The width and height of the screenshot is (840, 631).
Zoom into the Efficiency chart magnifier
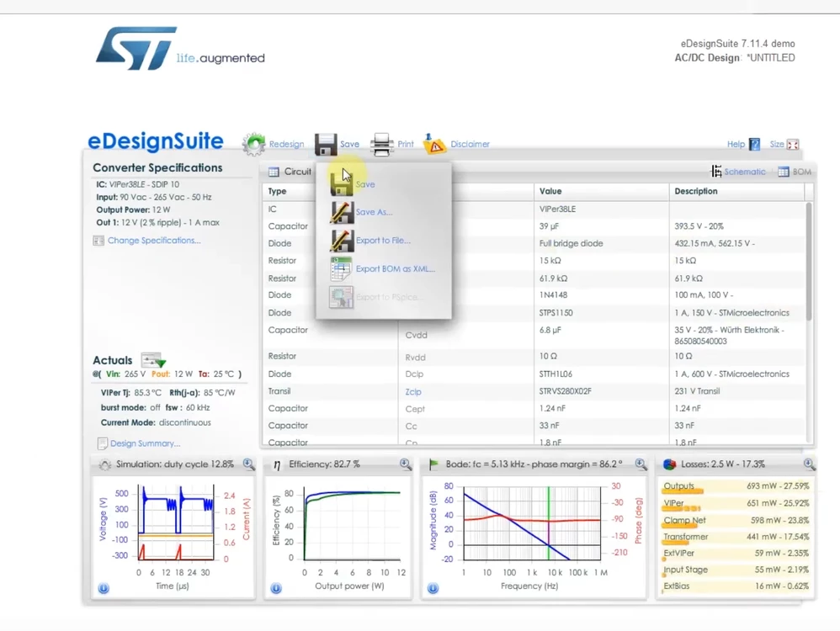(x=406, y=464)
